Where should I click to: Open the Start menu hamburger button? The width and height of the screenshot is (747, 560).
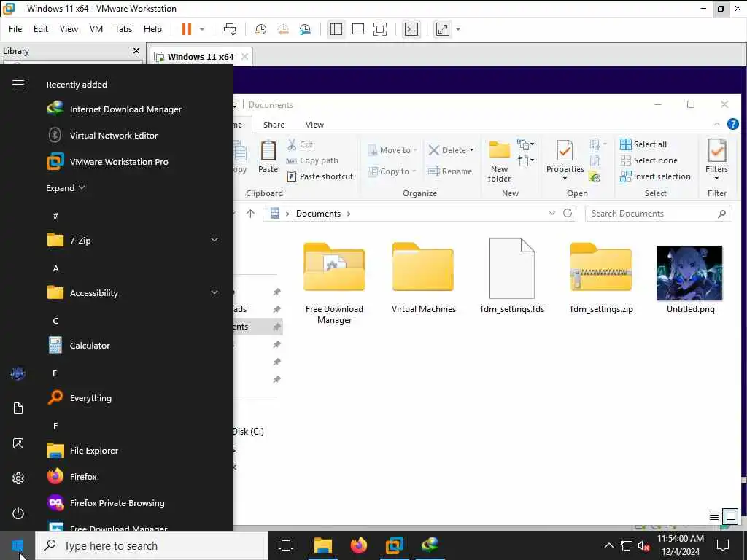[x=18, y=85]
